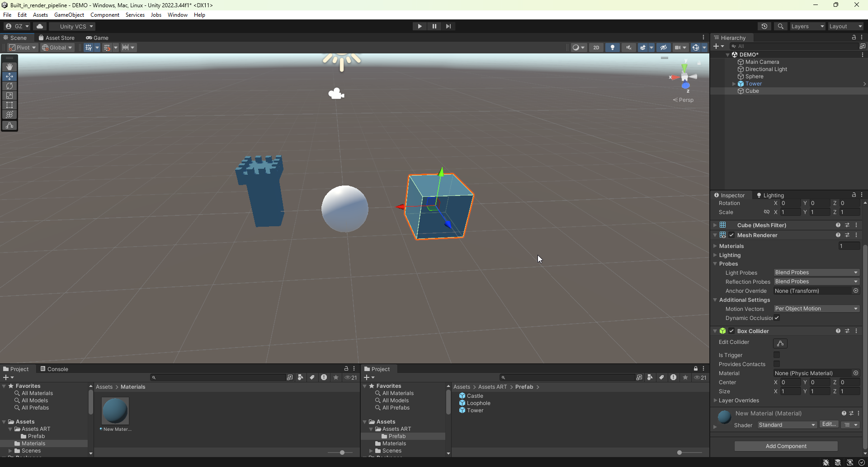Toggle scene lighting bulb
Screen dimensions: 868x467
tap(612, 48)
